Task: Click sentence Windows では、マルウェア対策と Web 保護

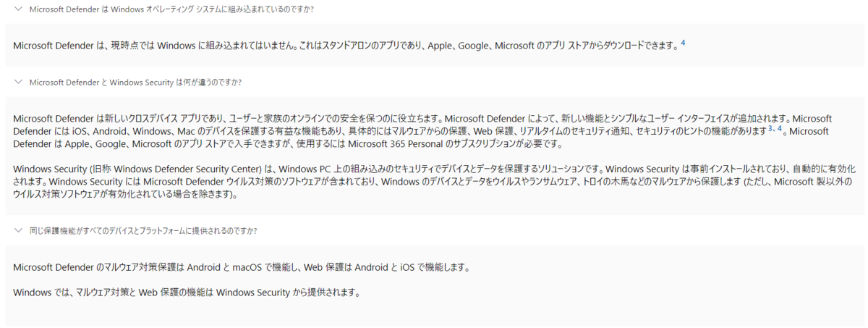Action: pos(186,293)
